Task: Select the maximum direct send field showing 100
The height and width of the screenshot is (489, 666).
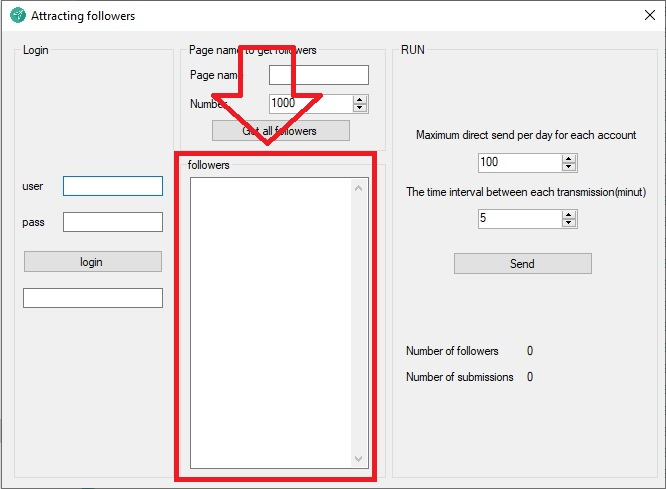Action: pos(519,162)
